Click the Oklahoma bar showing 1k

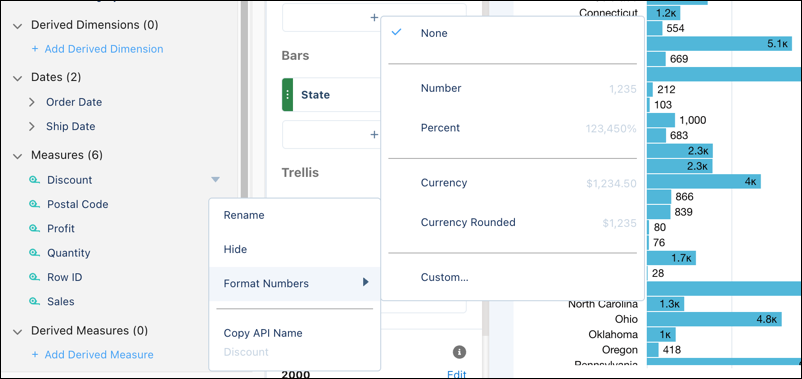click(x=661, y=335)
